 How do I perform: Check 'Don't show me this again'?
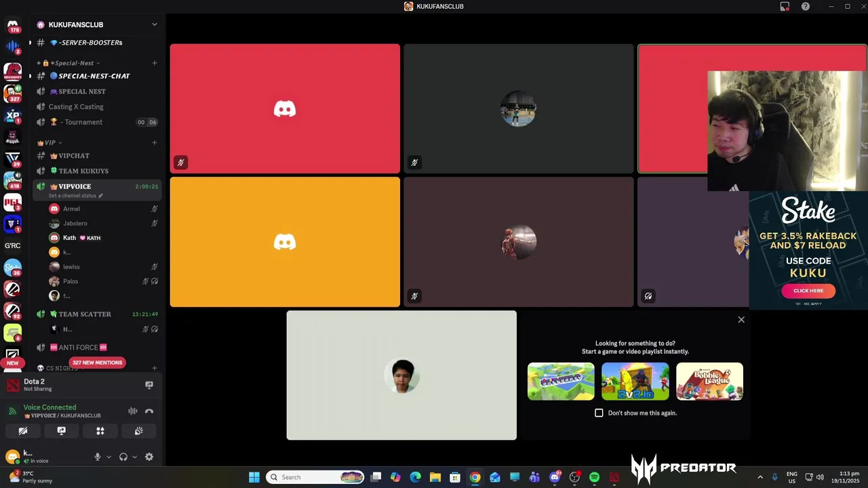[599, 413]
